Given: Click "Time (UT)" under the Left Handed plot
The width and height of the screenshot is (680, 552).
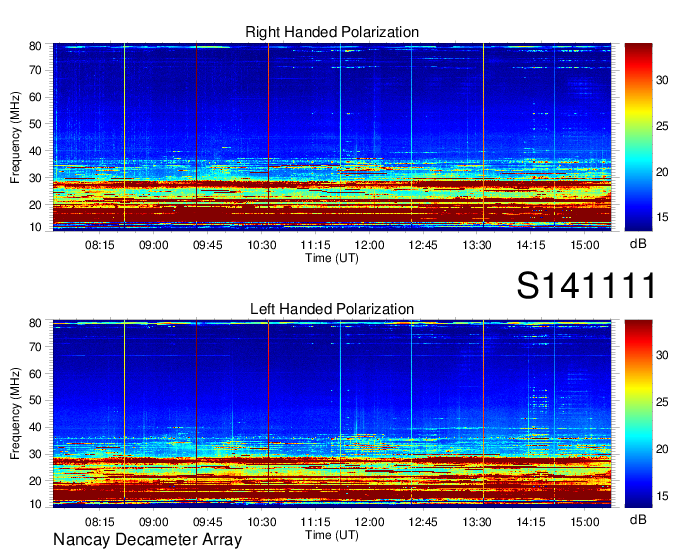Looking at the screenshot, I should tap(332, 535).
